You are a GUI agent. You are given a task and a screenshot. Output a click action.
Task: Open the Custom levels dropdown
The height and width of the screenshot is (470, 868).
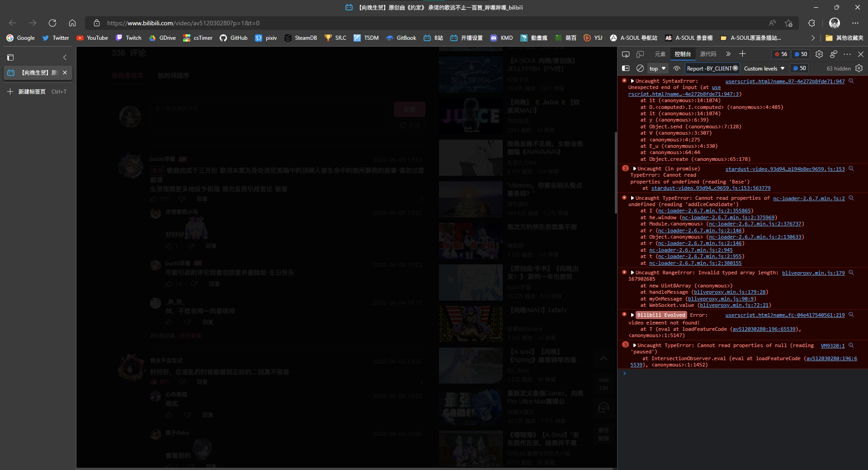(764, 68)
